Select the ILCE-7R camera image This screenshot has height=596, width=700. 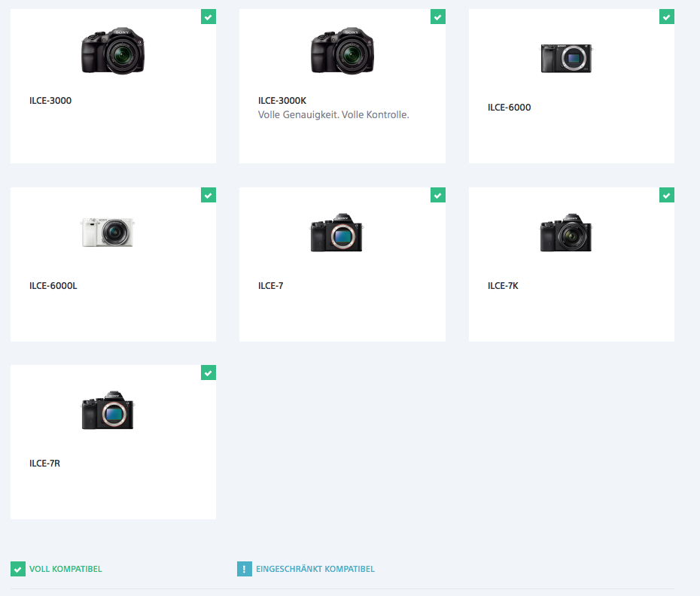pos(108,412)
